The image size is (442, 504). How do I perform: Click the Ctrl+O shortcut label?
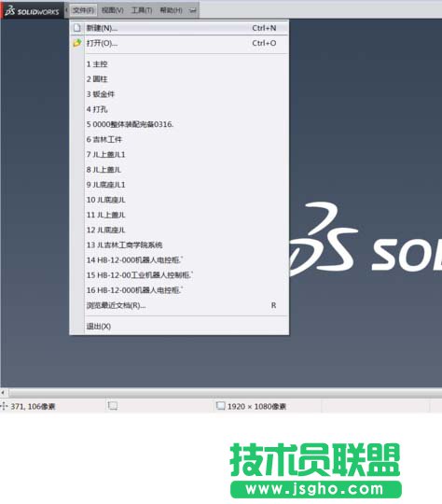(x=264, y=43)
